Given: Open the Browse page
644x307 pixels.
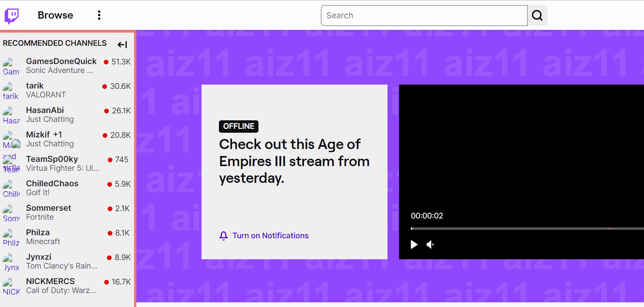Looking at the screenshot, I should click(55, 15).
